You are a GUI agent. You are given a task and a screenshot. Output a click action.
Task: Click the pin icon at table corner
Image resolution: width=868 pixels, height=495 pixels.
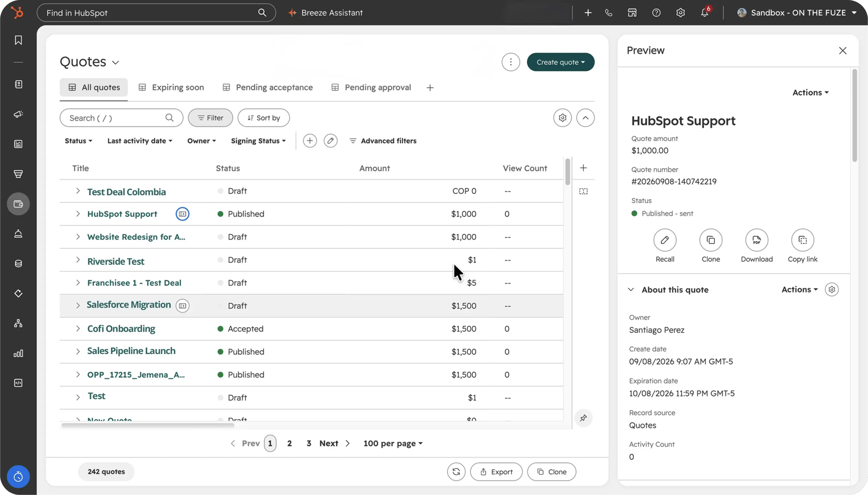click(x=583, y=418)
